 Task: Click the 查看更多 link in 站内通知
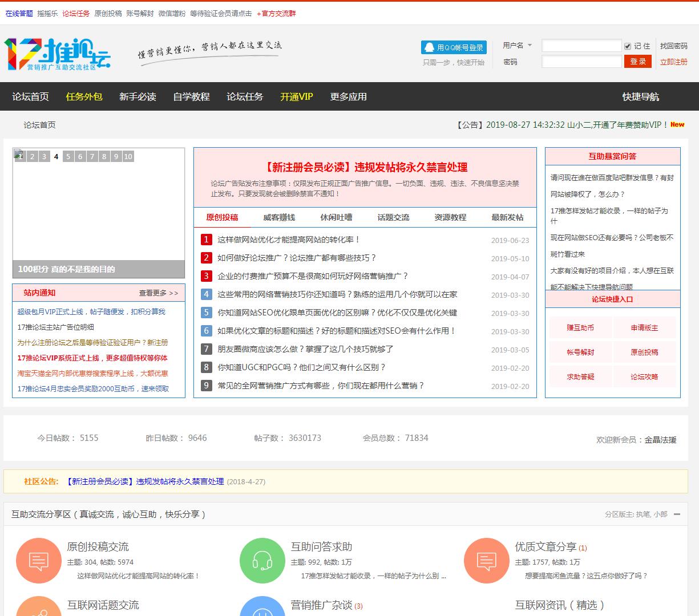coord(159,293)
